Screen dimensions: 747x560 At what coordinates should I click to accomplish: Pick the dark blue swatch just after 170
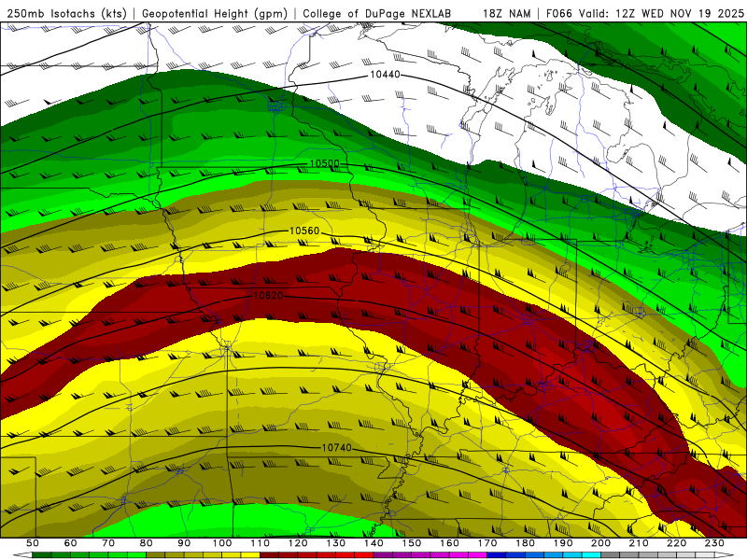497,554
